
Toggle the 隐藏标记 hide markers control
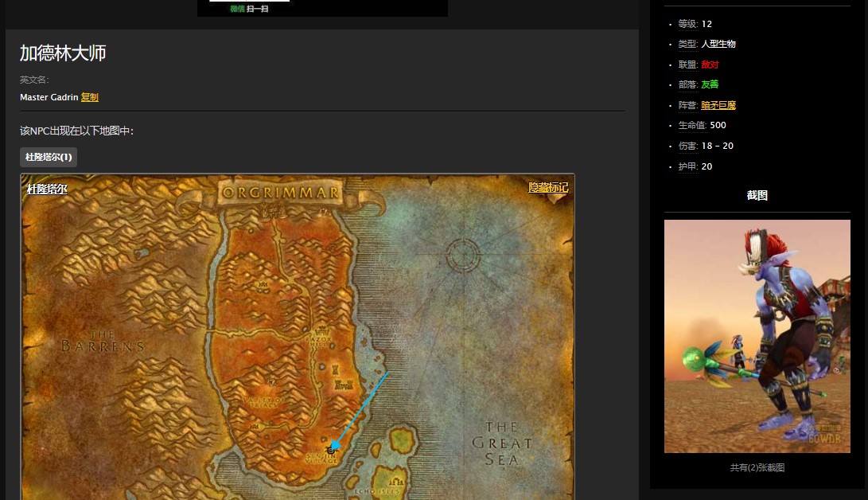[x=548, y=188]
